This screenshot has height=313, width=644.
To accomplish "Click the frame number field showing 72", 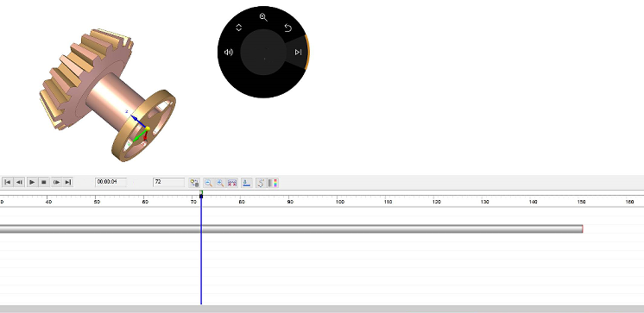I will click(x=169, y=182).
